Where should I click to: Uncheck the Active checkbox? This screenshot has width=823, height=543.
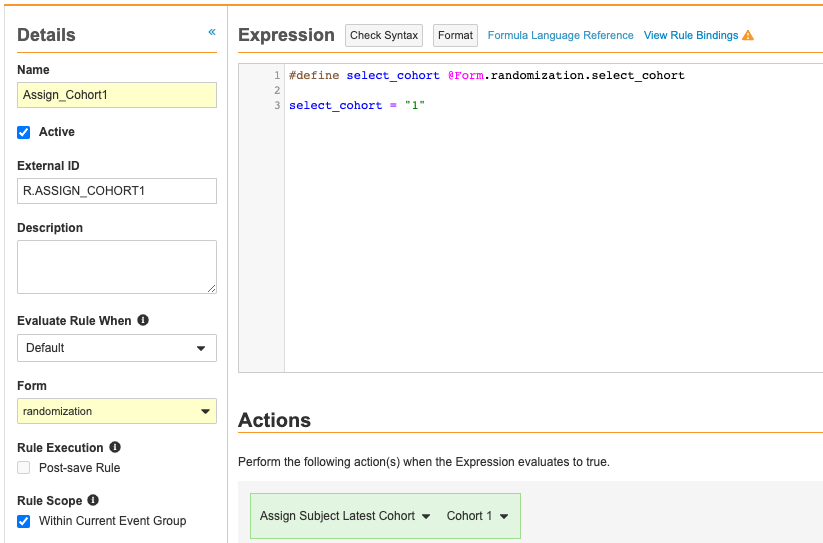point(24,132)
